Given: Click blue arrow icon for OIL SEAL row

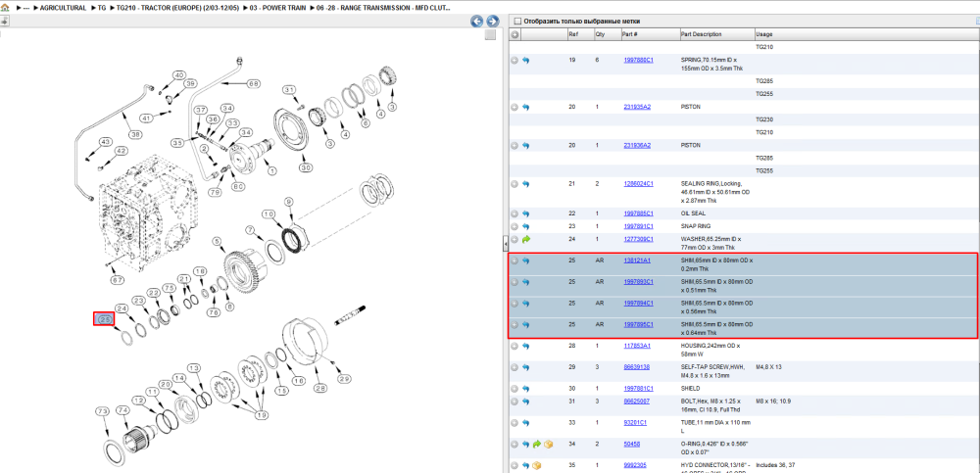Looking at the screenshot, I should pos(525,213).
